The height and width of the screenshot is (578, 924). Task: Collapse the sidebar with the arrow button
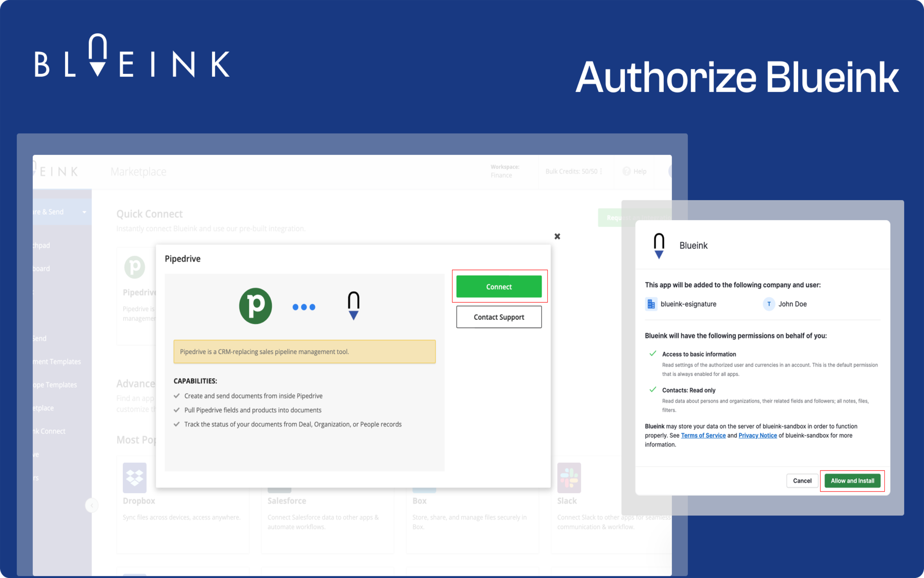coord(92,505)
